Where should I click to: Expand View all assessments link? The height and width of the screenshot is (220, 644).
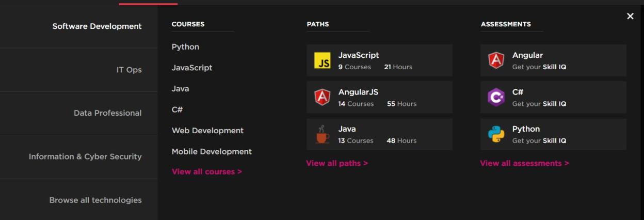pos(524,163)
